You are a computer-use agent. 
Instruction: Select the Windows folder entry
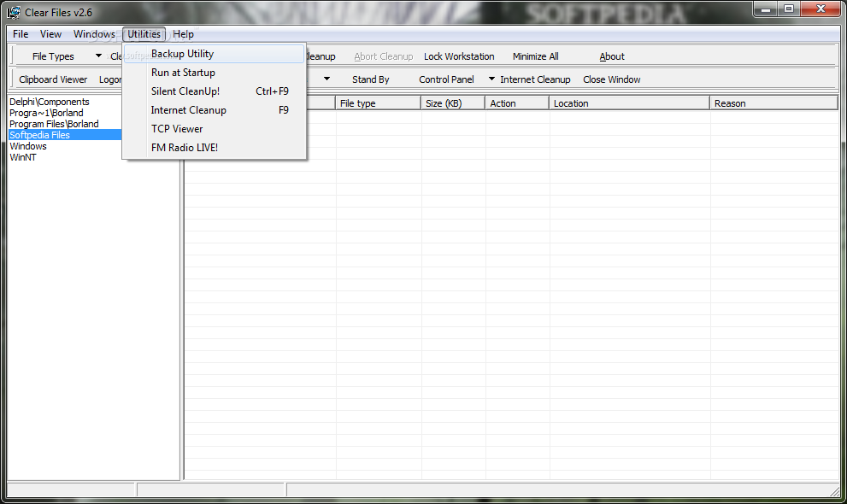(28, 146)
